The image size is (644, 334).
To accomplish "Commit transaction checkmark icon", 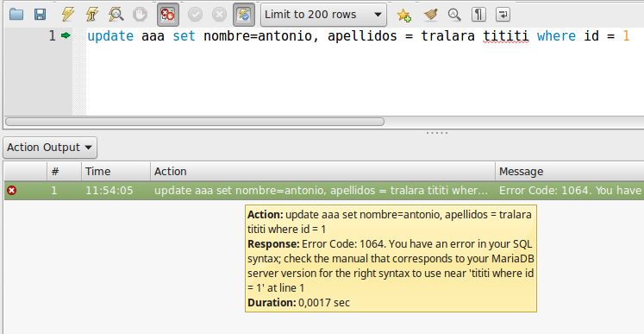I will click(195, 15).
